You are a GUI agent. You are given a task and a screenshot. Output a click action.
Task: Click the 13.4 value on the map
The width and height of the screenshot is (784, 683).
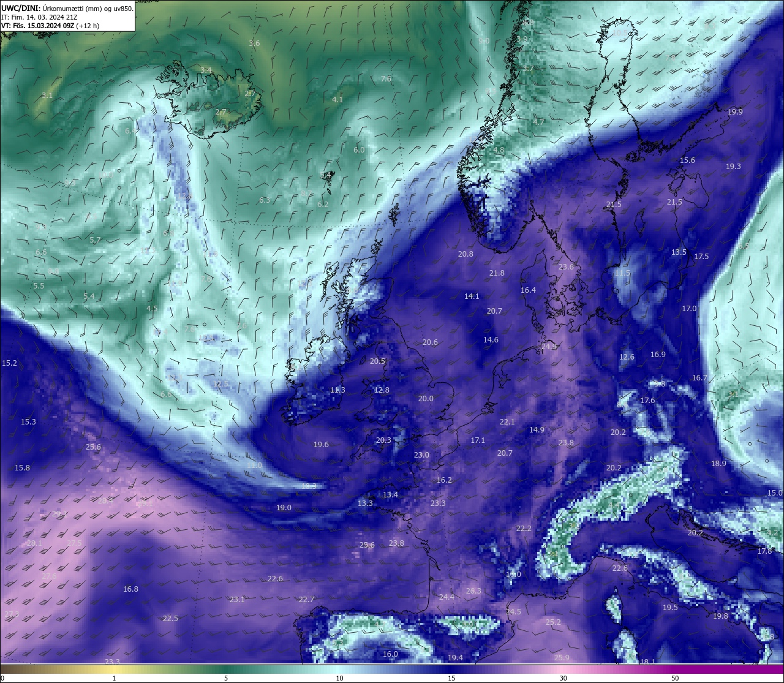point(390,495)
